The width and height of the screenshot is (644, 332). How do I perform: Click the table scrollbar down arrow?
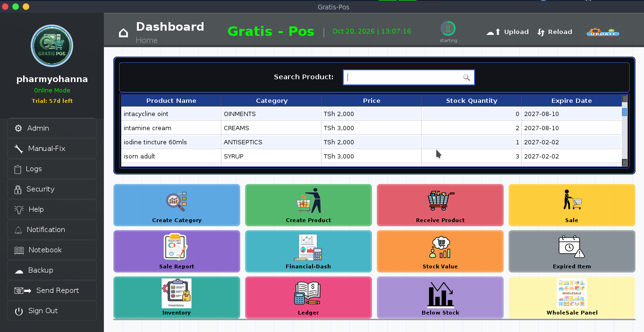click(x=625, y=163)
